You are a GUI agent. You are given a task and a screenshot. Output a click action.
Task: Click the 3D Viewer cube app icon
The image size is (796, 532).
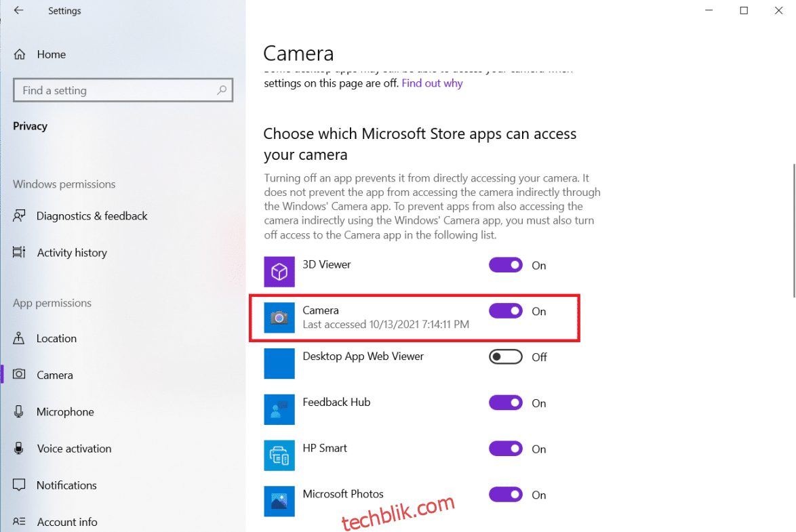[x=279, y=272]
